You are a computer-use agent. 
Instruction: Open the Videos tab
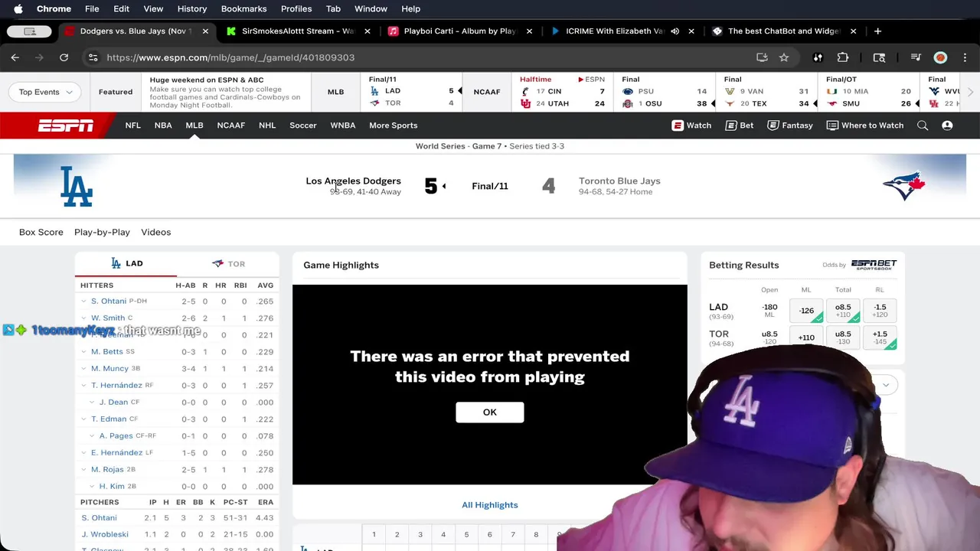tap(155, 232)
